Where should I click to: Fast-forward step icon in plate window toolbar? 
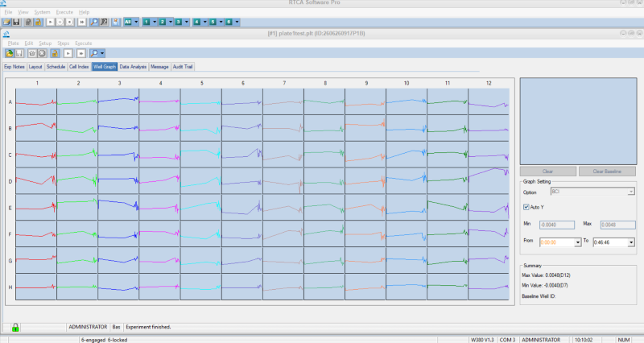tap(81, 53)
